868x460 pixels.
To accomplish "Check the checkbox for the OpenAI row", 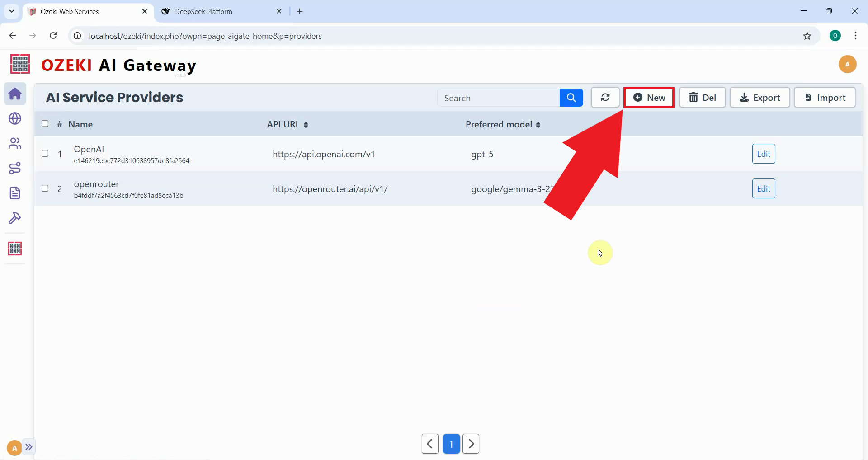I will click(x=45, y=154).
